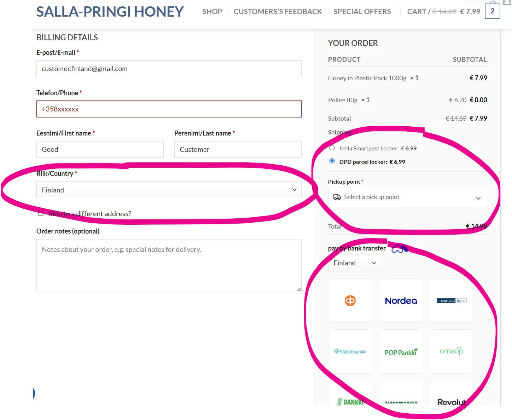Screen dimensions: 512x420
Task: Select Säästöpankki bank logo
Action: tap(350, 351)
